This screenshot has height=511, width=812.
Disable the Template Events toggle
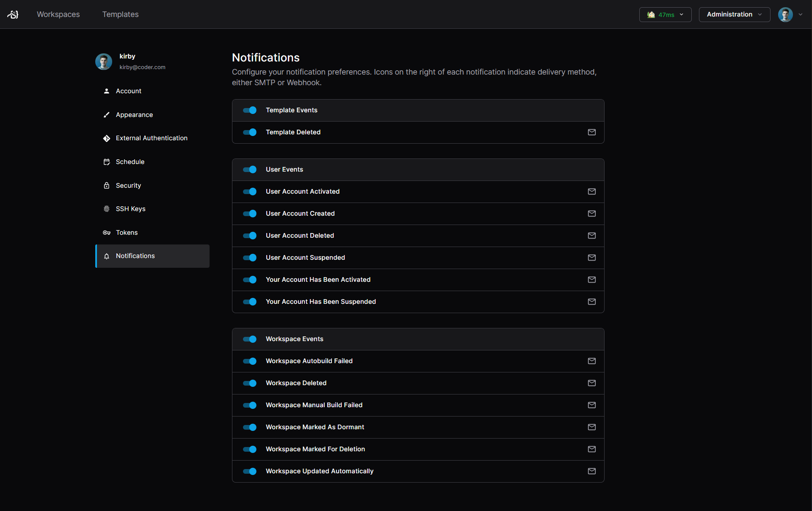(249, 110)
